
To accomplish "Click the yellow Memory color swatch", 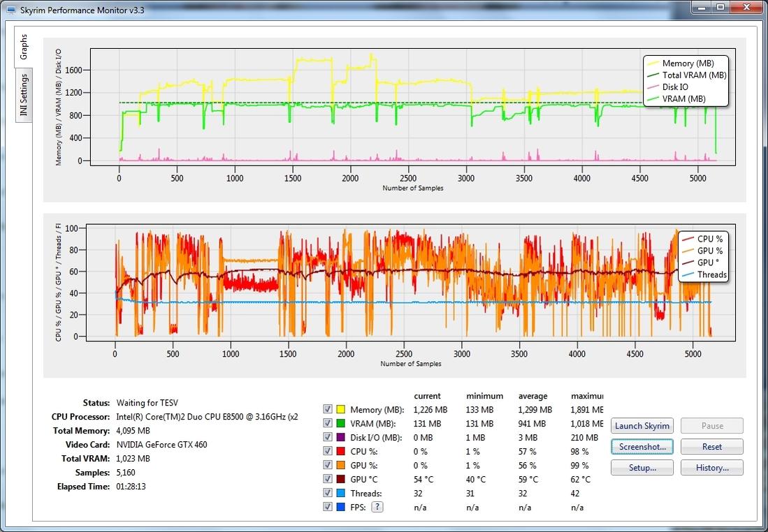I will (x=341, y=409).
